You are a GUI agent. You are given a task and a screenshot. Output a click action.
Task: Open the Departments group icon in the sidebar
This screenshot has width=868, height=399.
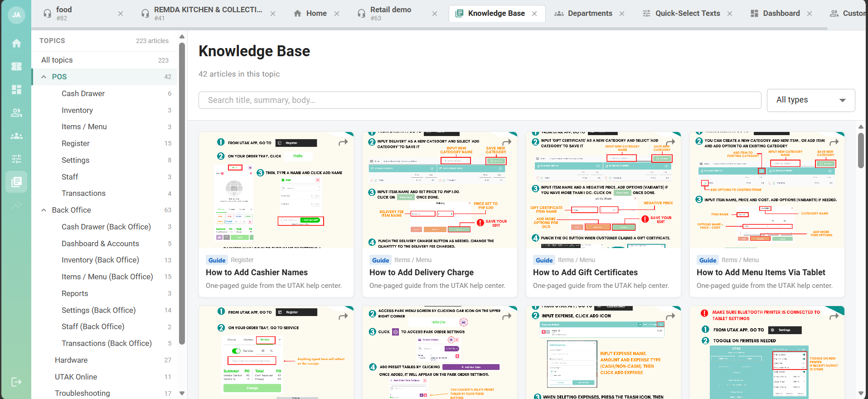coord(16,136)
